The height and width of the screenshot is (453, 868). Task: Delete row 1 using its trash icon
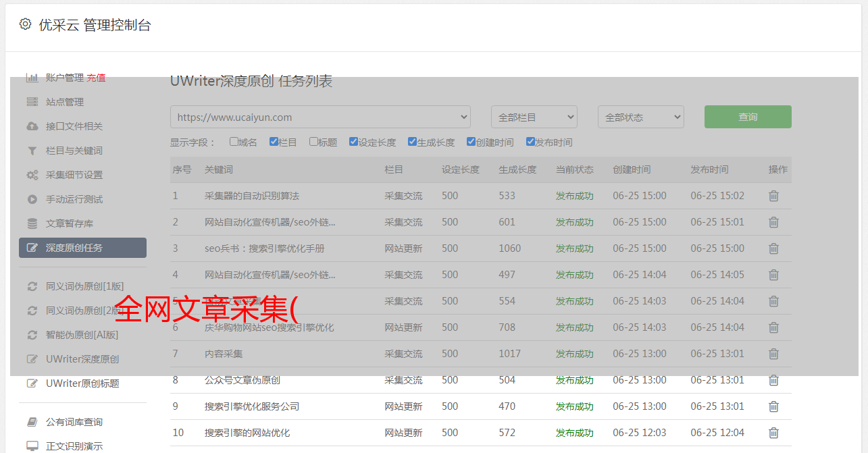click(x=773, y=196)
